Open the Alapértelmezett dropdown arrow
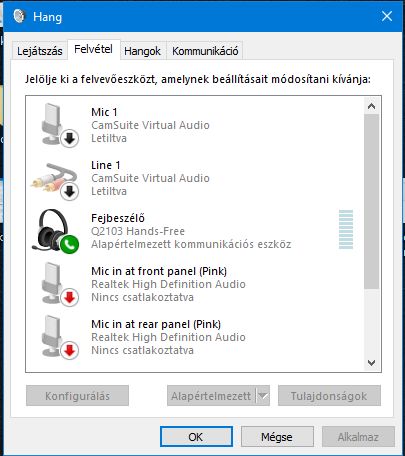 263,396
